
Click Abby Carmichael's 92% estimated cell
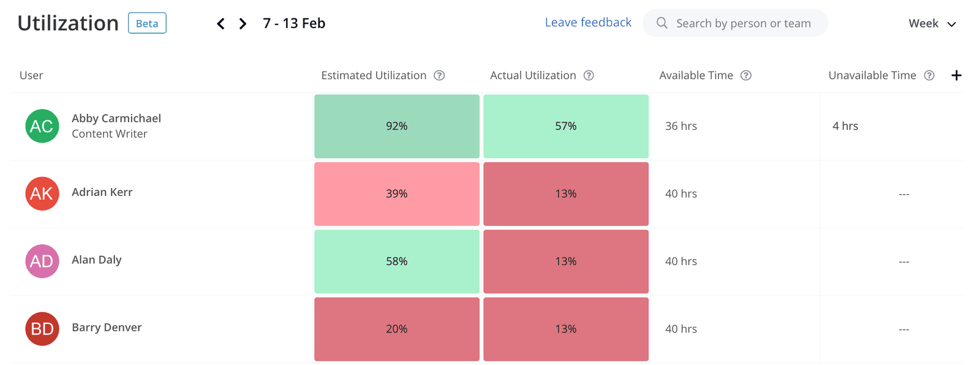point(397,126)
